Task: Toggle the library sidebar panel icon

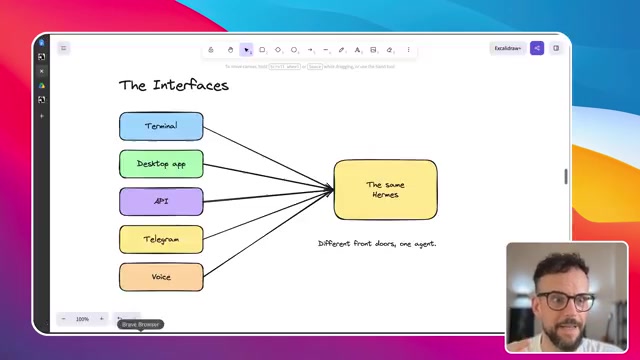Action: click(x=556, y=48)
